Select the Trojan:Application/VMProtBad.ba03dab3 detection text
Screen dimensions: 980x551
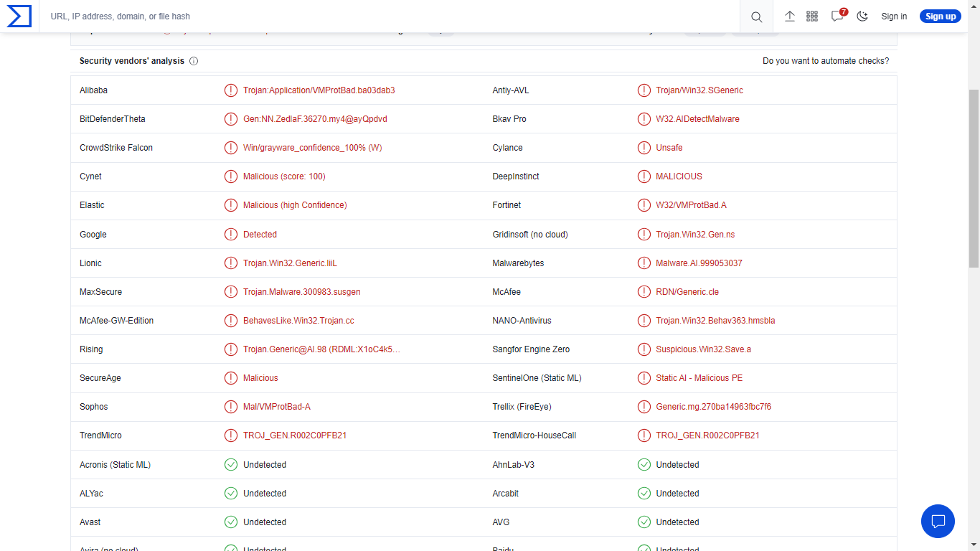319,90
